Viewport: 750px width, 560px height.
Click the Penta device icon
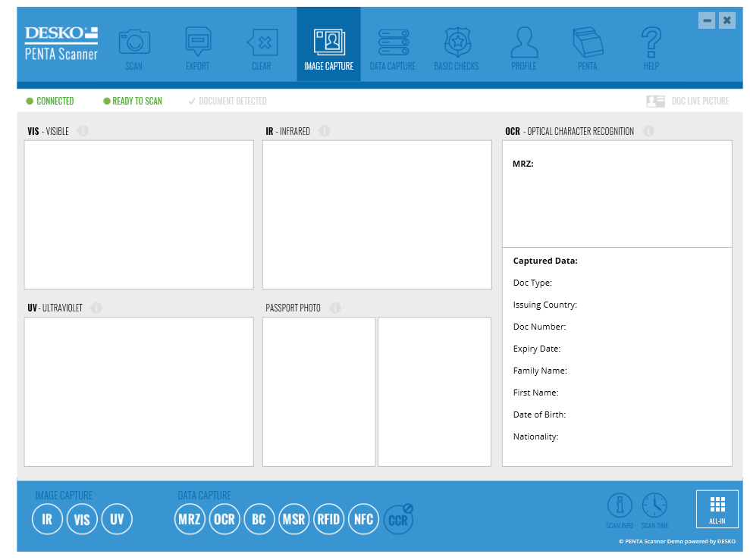587,44
